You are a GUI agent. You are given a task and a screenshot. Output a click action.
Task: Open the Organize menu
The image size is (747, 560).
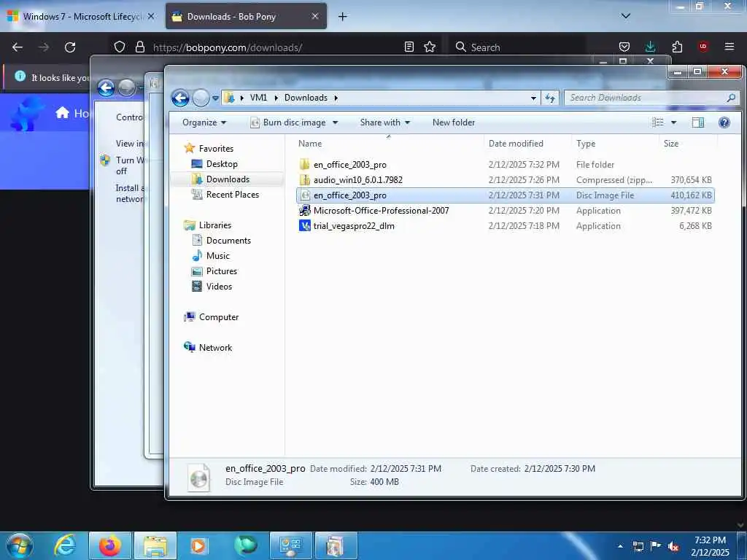coord(204,122)
